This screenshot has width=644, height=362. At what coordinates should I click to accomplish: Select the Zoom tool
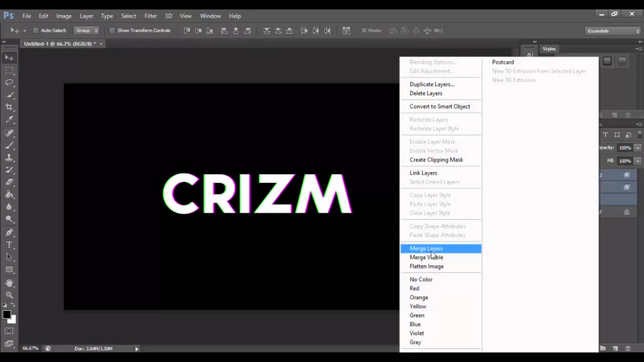[x=9, y=295]
